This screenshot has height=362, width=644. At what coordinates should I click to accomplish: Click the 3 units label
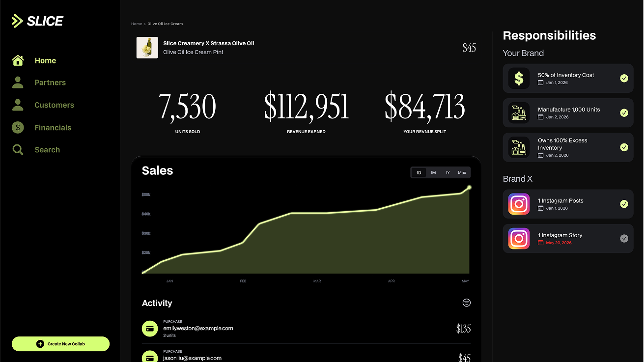pos(169,335)
